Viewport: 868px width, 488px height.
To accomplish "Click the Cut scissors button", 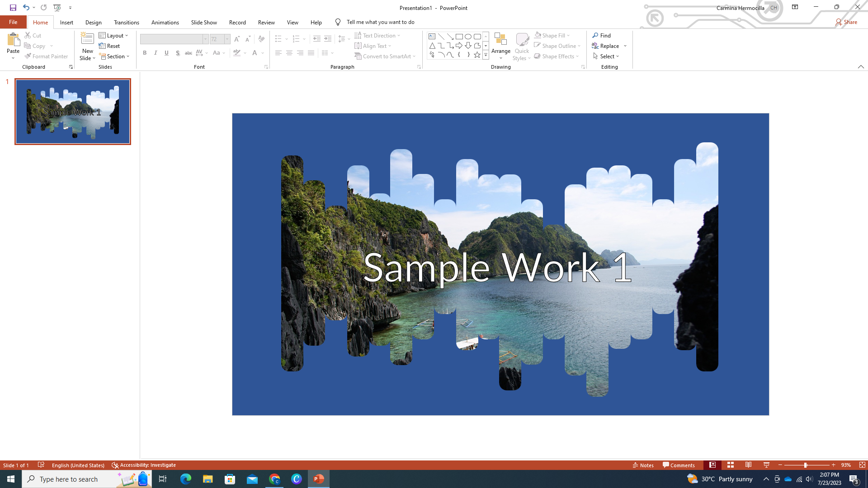I will [x=33, y=35].
